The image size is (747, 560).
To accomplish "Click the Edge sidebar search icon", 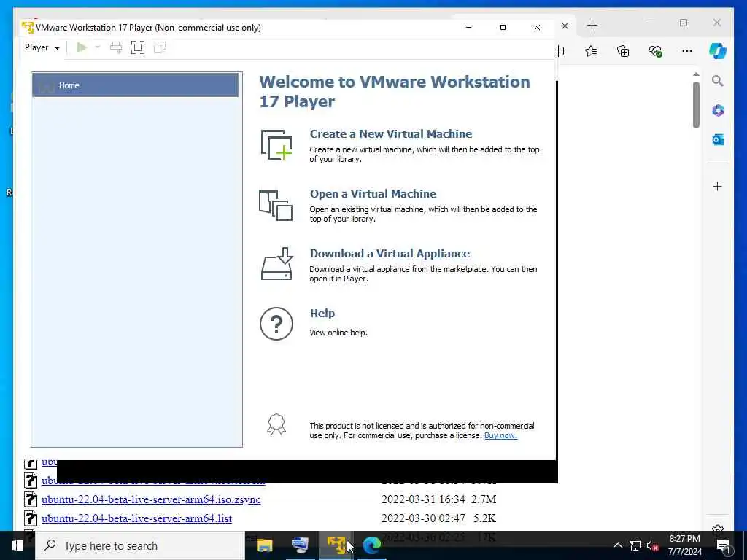I will [x=718, y=80].
